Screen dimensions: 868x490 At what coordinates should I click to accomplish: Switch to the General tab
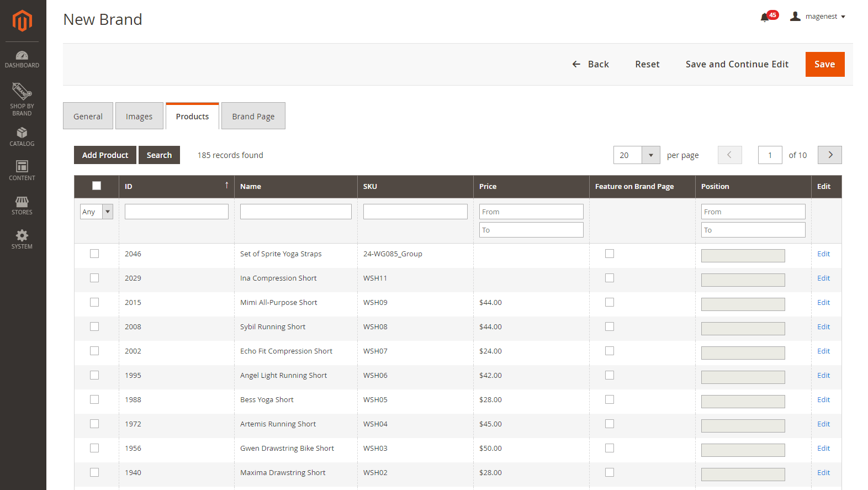tap(88, 116)
